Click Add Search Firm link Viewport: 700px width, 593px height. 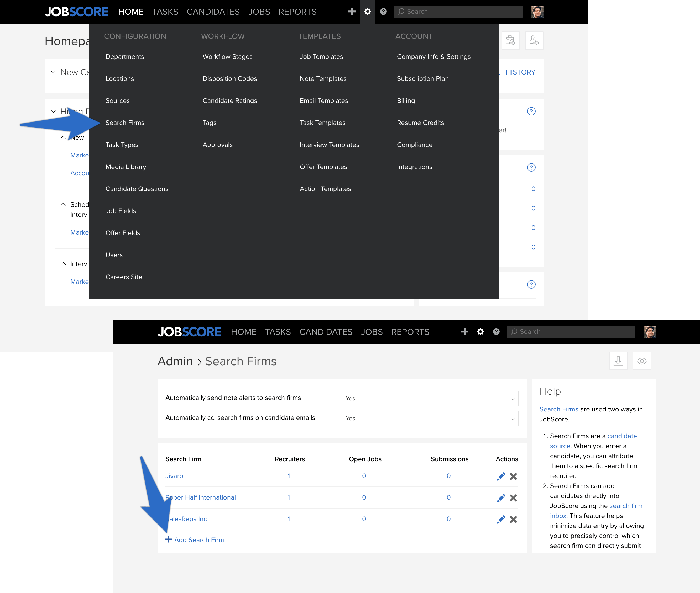[195, 540]
